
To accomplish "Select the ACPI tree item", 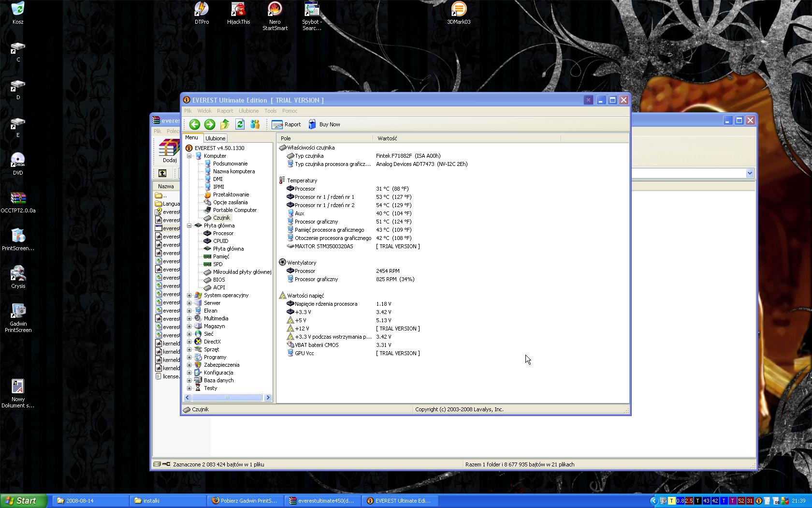I will [x=219, y=287].
